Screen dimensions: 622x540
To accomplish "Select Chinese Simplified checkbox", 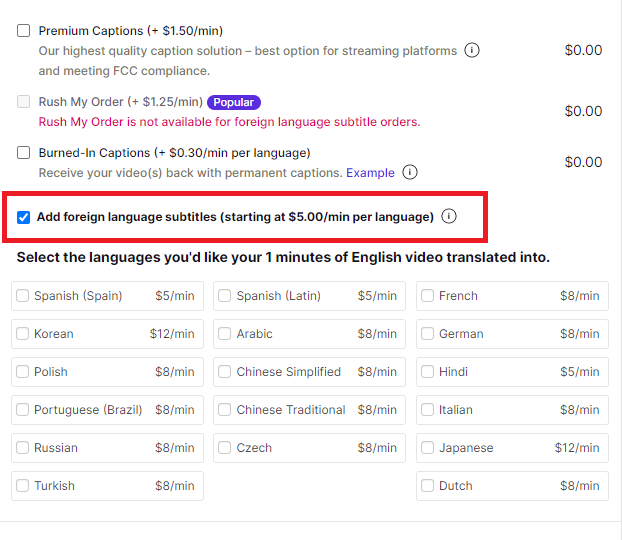I will [x=225, y=372].
